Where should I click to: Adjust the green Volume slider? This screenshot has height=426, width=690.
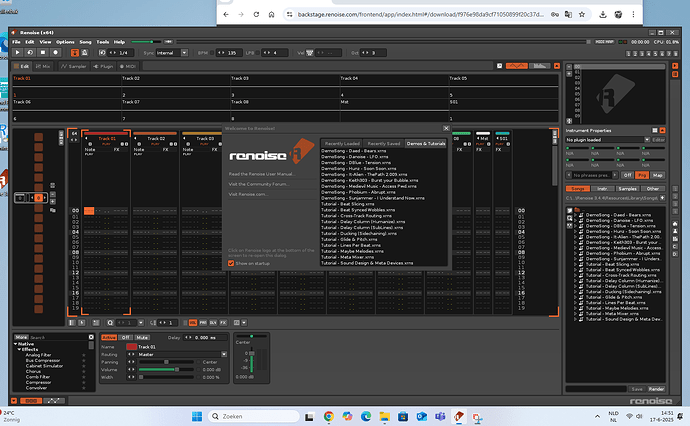point(166,370)
